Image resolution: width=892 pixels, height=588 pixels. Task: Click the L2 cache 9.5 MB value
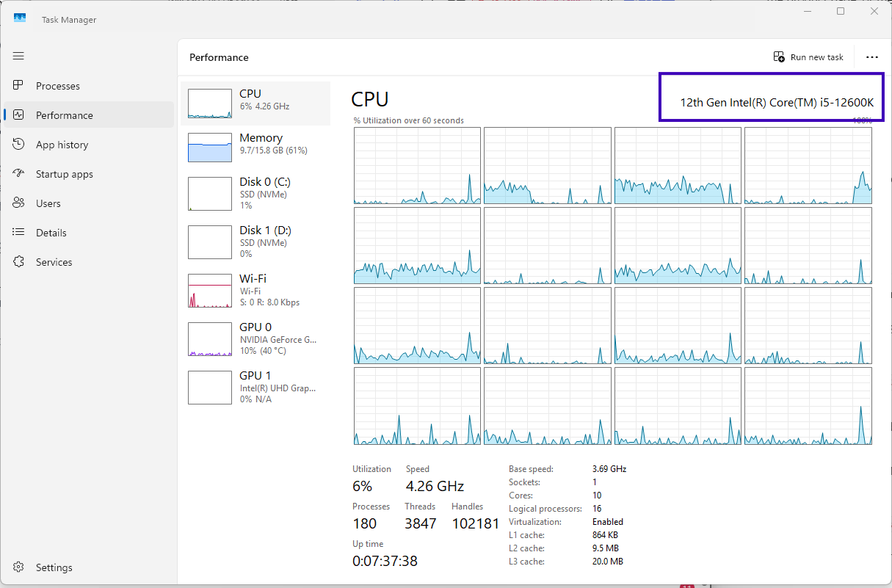(605, 548)
